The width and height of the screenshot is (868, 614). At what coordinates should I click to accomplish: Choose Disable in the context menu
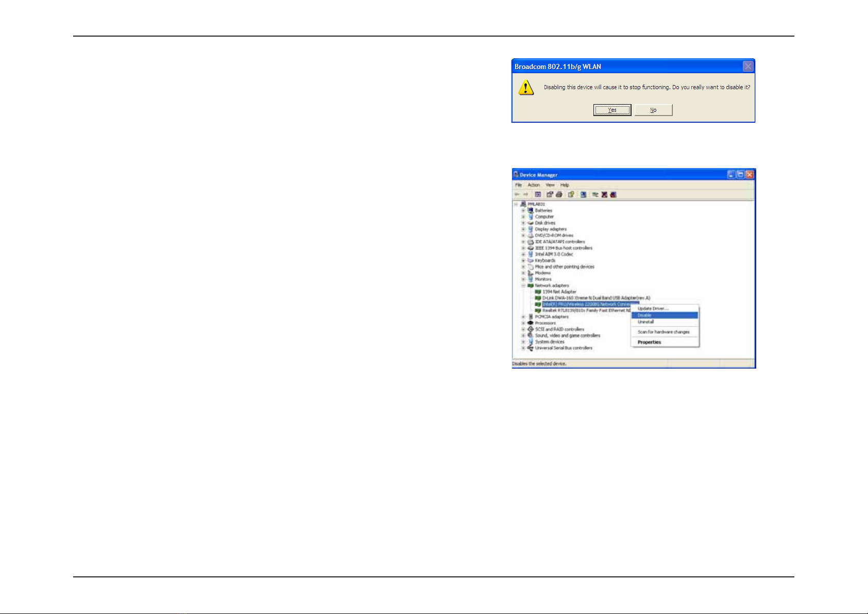pos(665,315)
